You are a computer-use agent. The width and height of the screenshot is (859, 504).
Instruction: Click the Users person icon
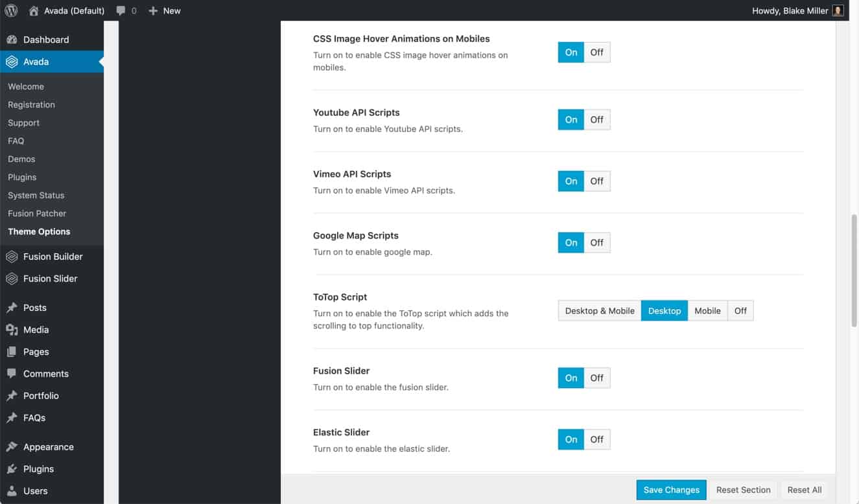(12, 491)
